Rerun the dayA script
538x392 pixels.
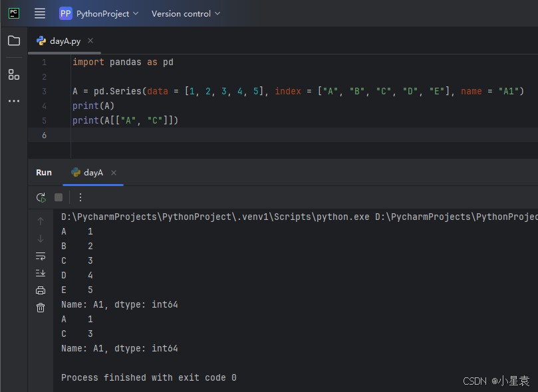41,197
